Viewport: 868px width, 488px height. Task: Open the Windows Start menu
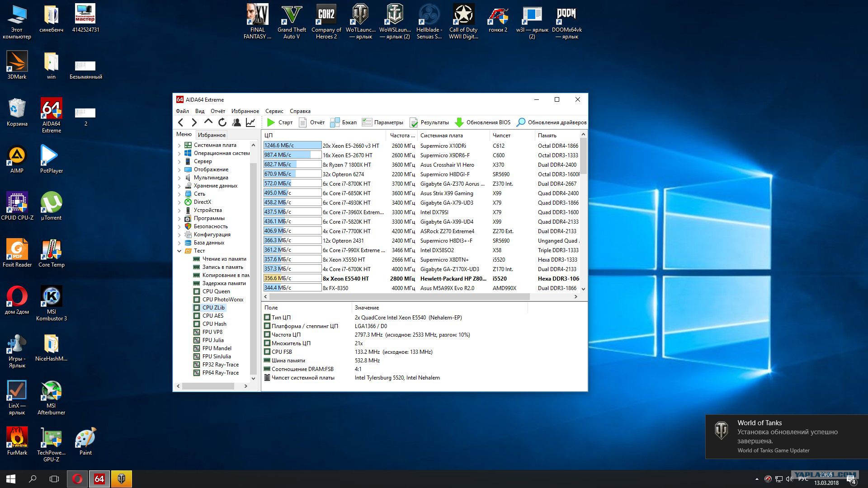point(11,479)
